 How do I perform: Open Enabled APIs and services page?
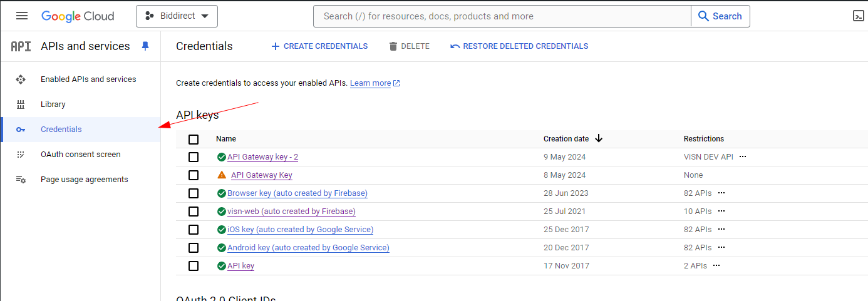(88, 79)
